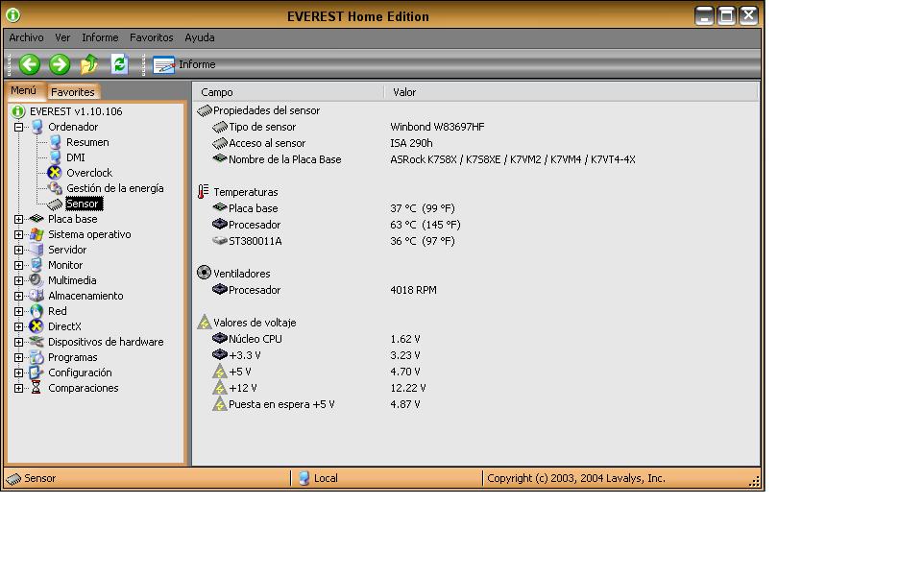This screenshot has height=577, width=924.
Task: Click the Red network icon
Action: 36,311
